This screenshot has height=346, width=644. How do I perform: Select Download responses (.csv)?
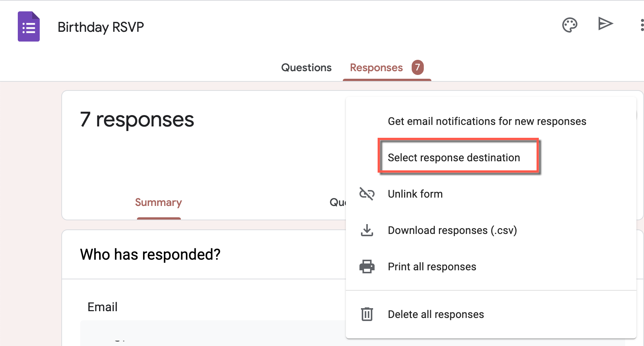point(452,230)
